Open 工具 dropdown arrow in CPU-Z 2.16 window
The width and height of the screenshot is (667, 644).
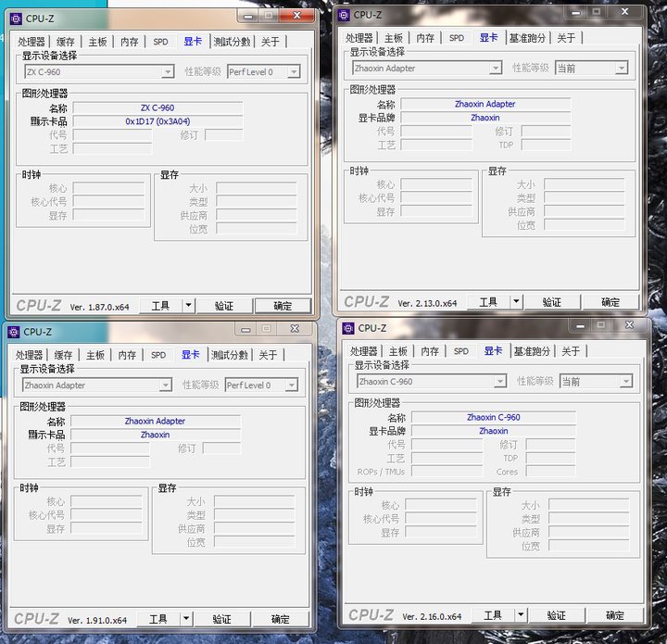tap(521, 615)
